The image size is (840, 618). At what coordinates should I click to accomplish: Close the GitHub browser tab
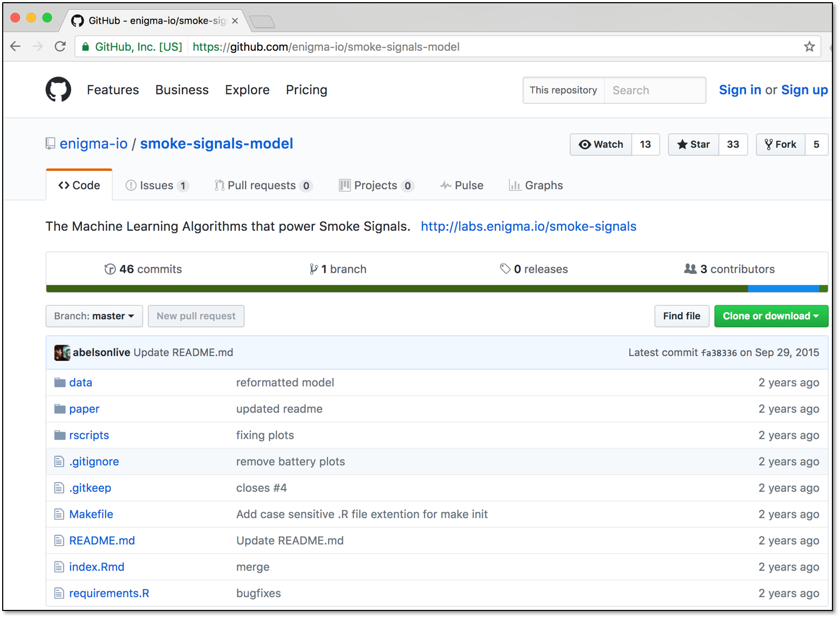pyautogui.click(x=235, y=21)
